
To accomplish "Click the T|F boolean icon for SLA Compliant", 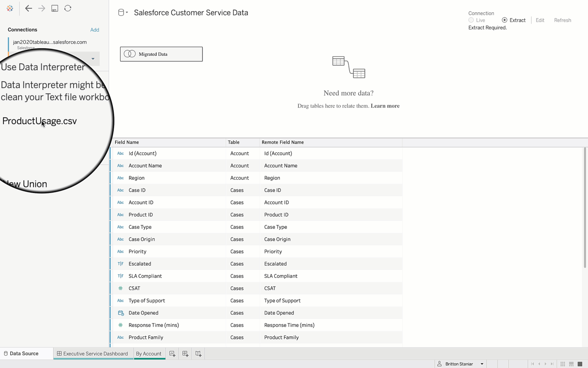I will (120, 276).
